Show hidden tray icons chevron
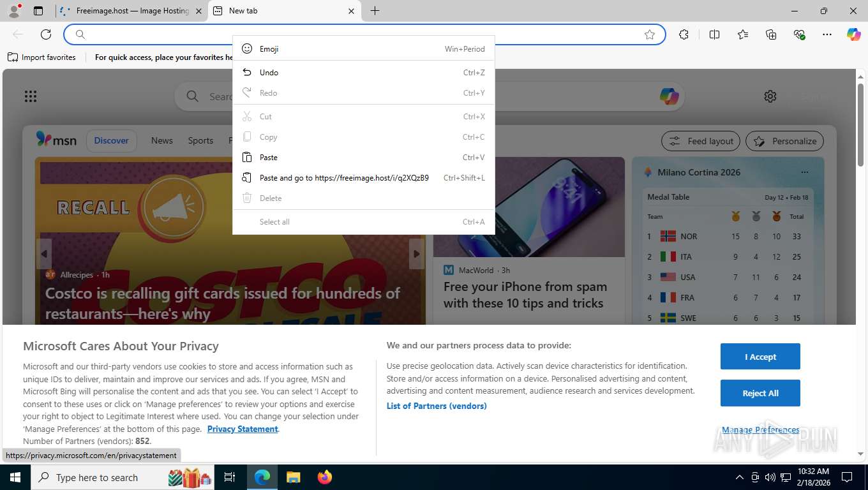 click(x=739, y=477)
